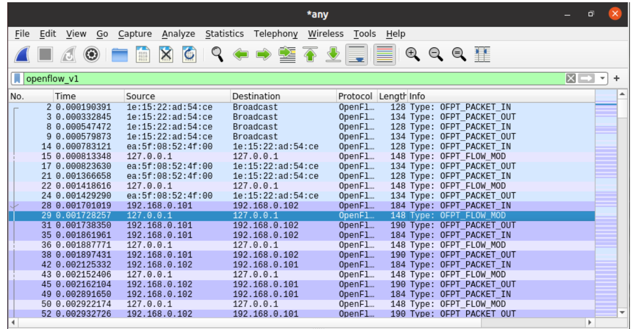This screenshot has width=644, height=329.
Task: Save this capture file icon
Action: pyautogui.click(x=142, y=55)
